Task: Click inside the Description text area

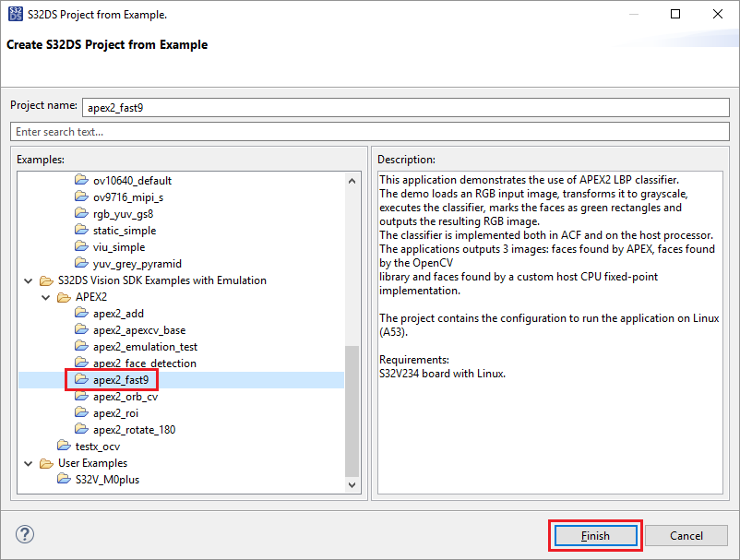Action: [x=550, y=332]
